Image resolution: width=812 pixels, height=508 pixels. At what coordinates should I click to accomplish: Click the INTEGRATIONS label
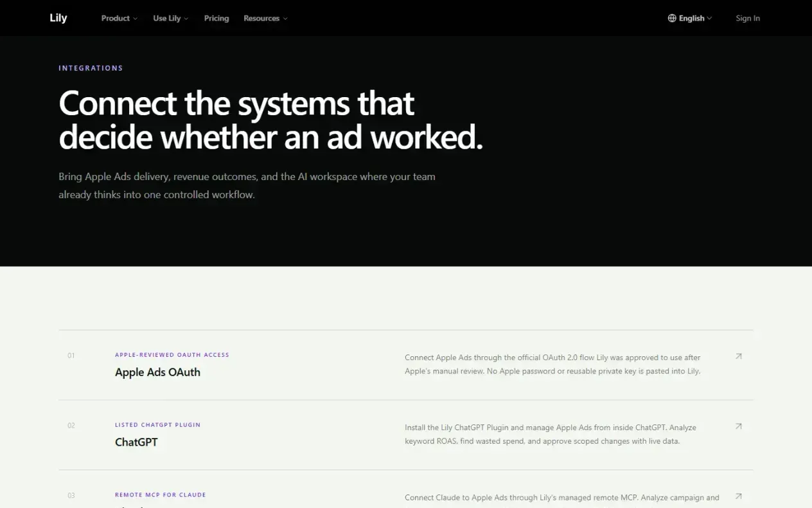coord(91,68)
